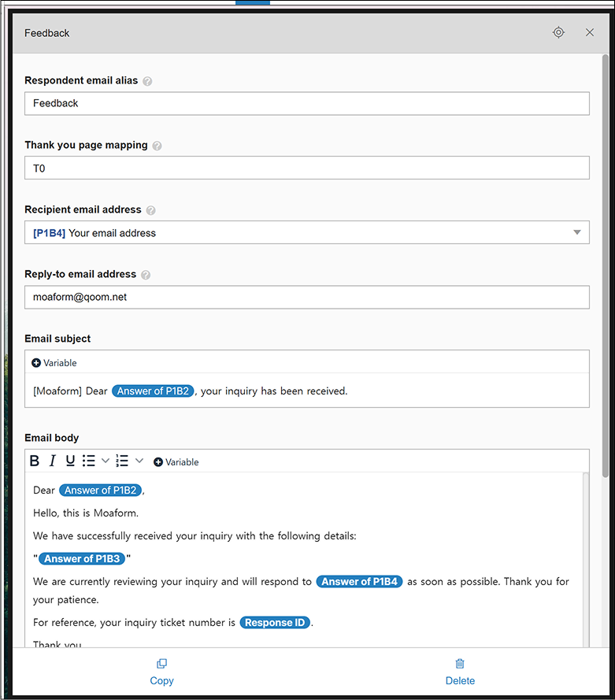Viewport: 615px width, 700px height.
Task: Insert a numbered list in email body
Action: click(122, 461)
